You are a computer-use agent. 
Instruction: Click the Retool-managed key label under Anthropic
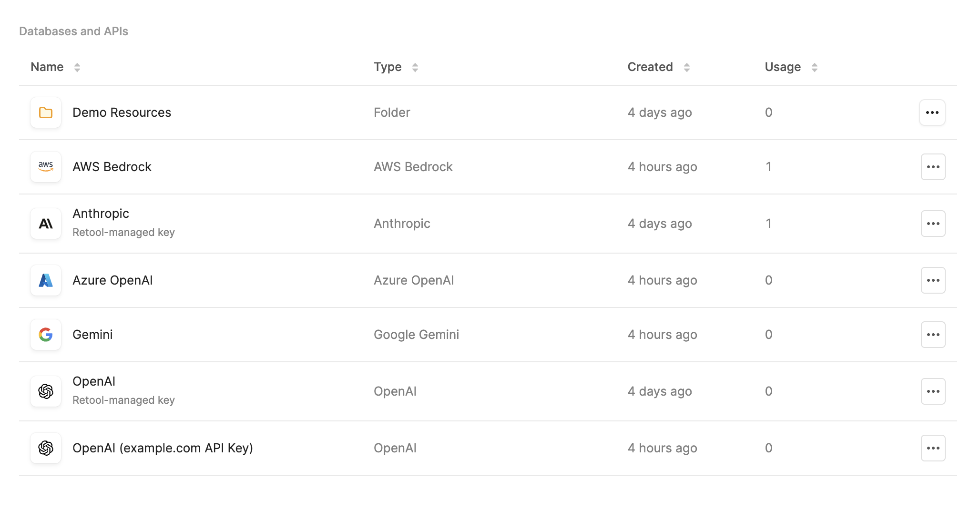(x=123, y=233)
